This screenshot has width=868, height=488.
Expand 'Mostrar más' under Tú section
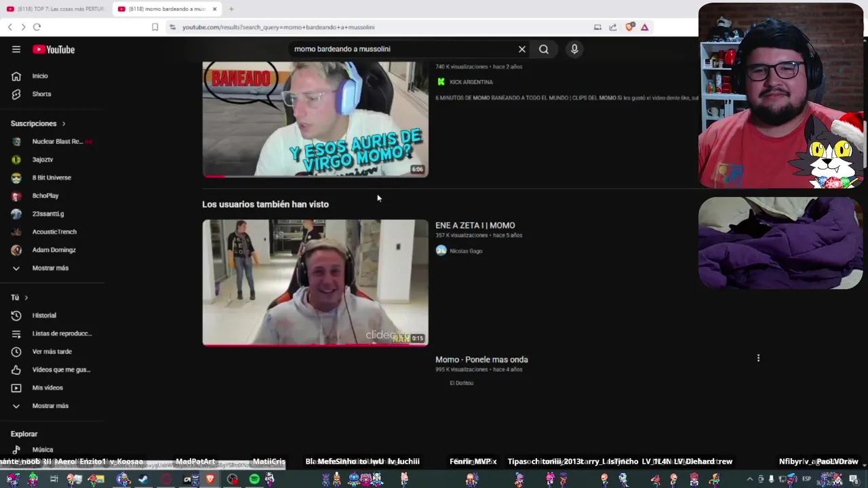tap(50, 406)
